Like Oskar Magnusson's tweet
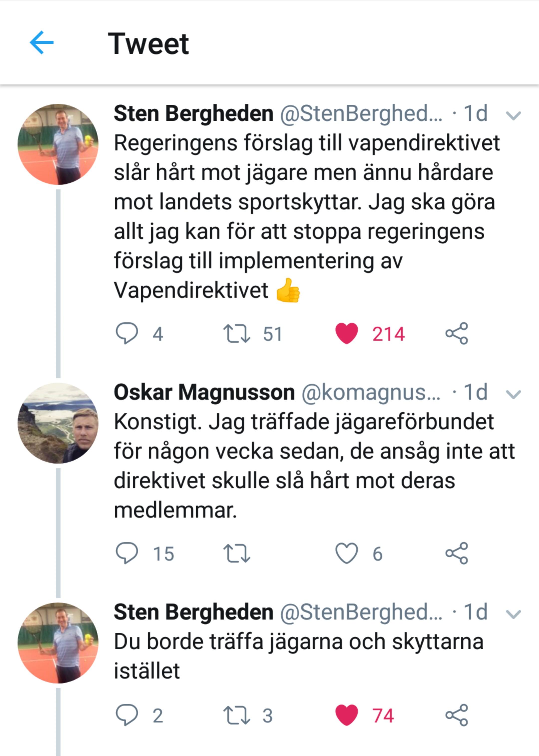 347,553
